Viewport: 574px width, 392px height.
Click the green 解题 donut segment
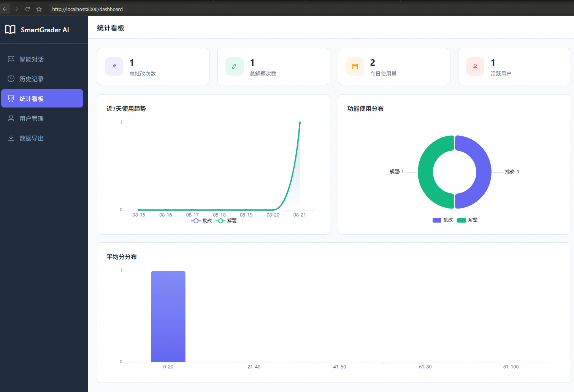pyautogui.click(x=426, y=172)
